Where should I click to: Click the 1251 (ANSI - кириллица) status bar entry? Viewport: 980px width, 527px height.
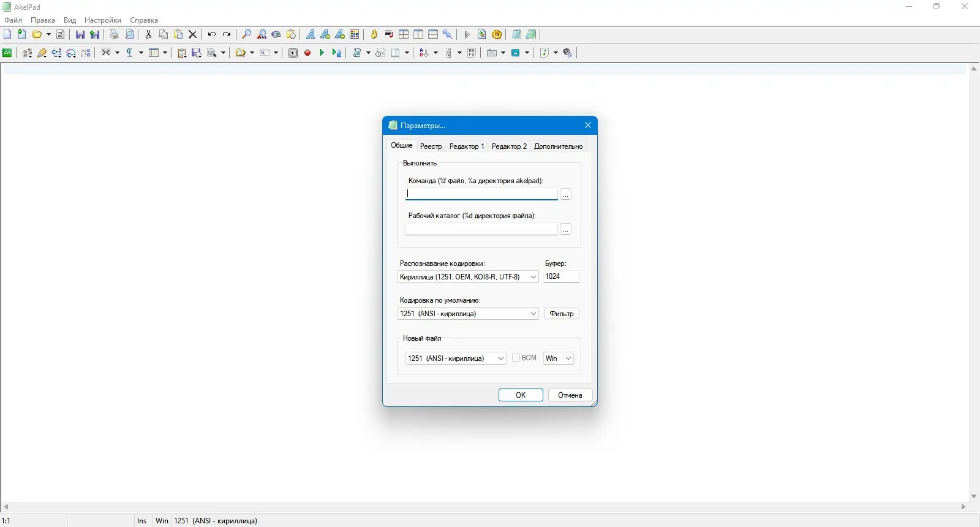click(x=216, y=521)
